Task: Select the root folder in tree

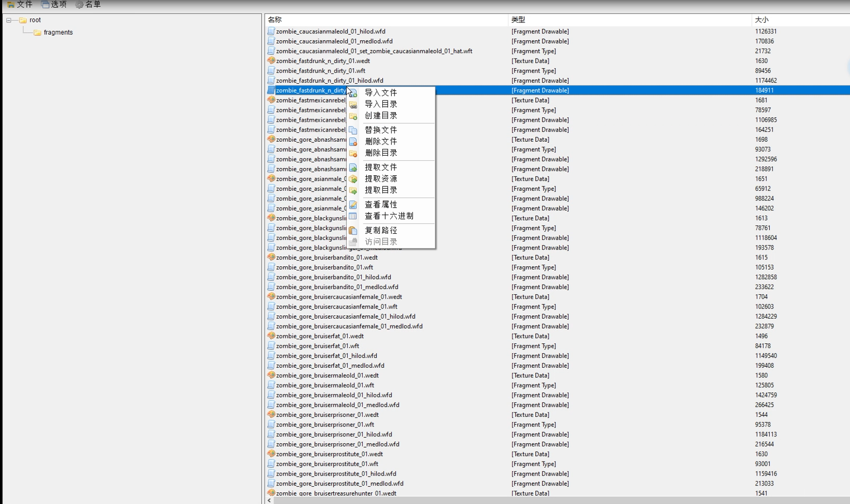Action: click(x=35, y=20)
